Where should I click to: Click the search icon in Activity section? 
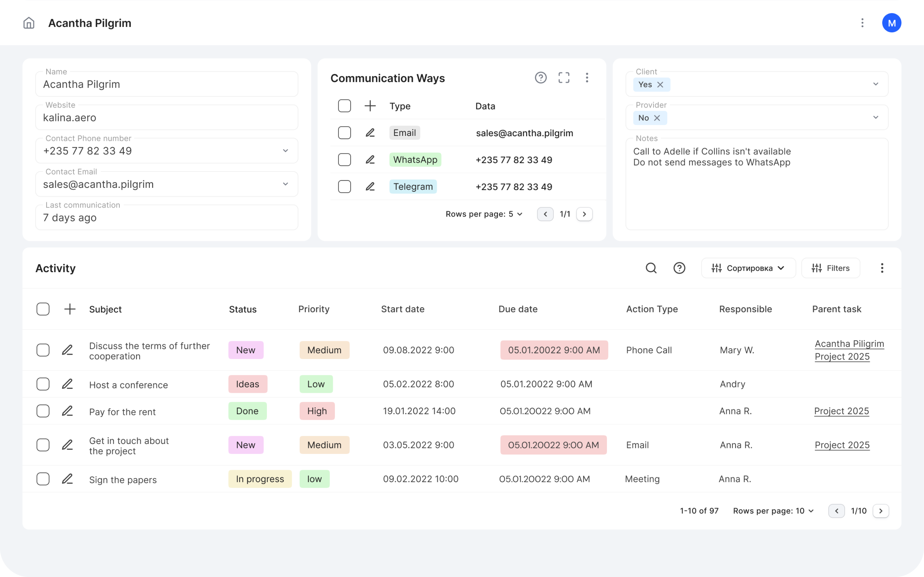click(651, 268)
